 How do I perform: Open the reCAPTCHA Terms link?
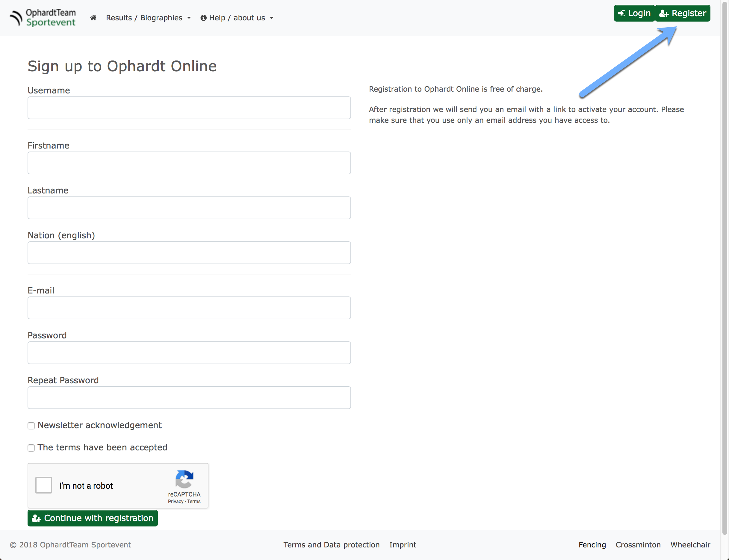(x=194, y=501)
